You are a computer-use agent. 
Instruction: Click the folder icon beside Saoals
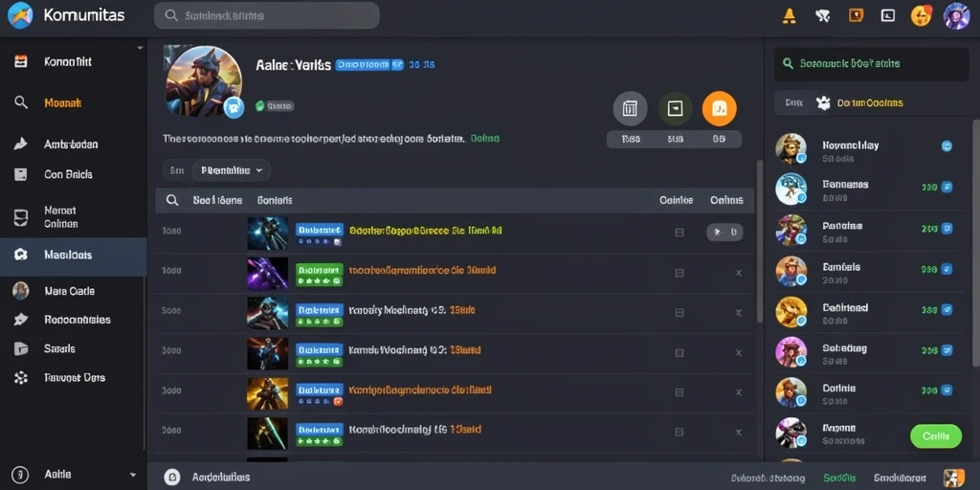21,348
